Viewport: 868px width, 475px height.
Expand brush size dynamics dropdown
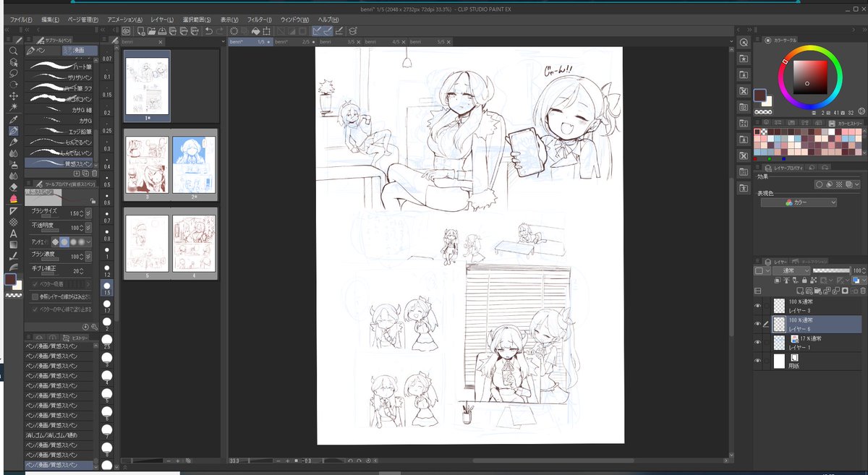point(88,213)
